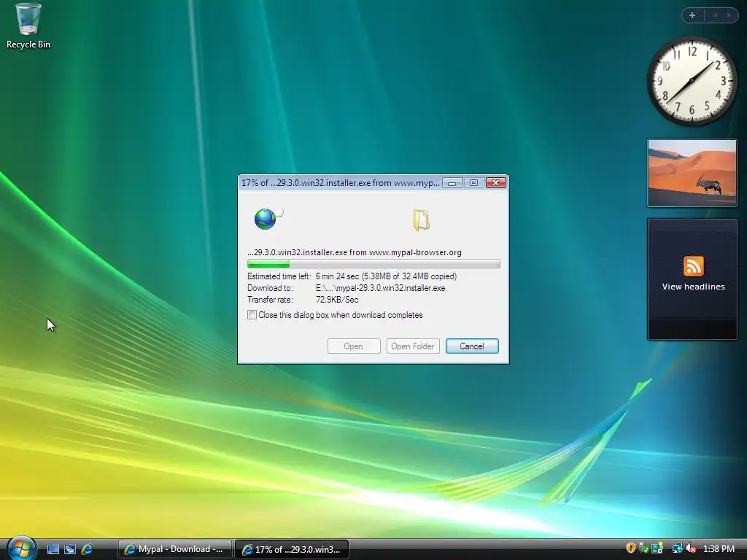Click the sidebar previous gadgets arrow
The width and height of the screenshot is (747, 560).
(715, 15)
